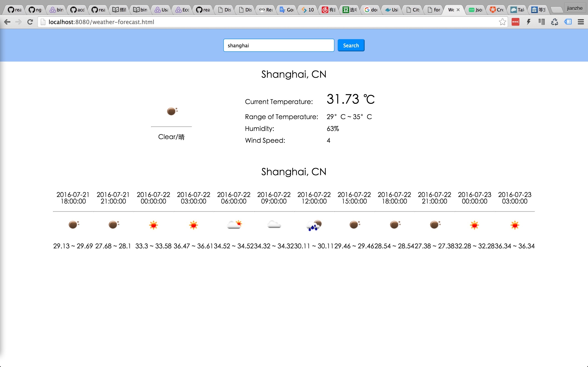Click the jianzhe profile button
Image resolution: width=588 pixels, height=367 pixels.
pyautogui.click(x=575, y=8)
